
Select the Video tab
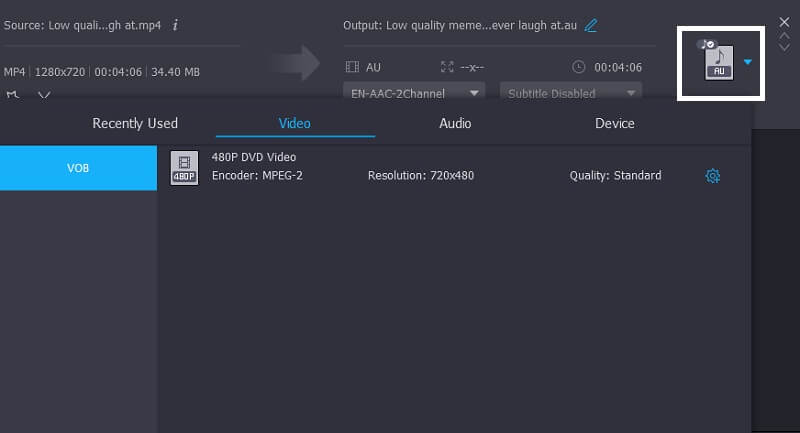294,123
